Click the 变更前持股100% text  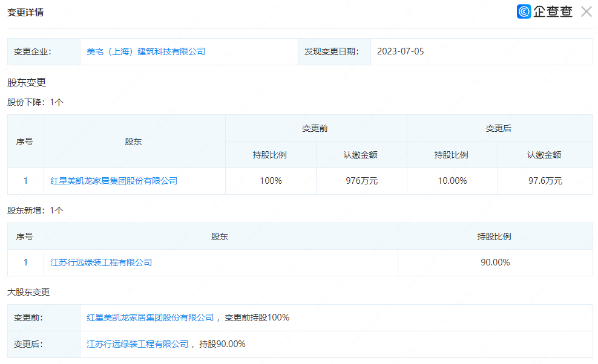pyautogui.click(x=257, y=317)
